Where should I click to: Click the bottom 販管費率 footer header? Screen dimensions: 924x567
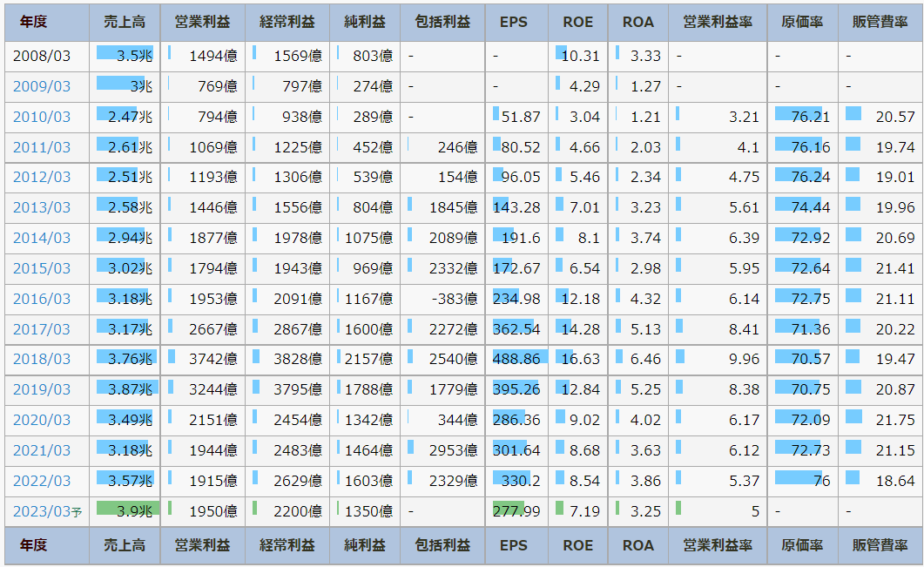pos(880,546)
